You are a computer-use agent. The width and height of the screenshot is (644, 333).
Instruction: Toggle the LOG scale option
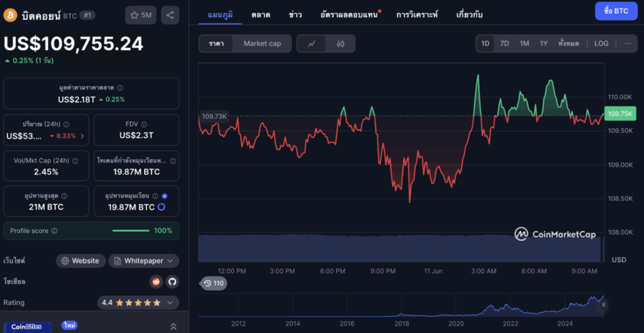click(601, 43)
